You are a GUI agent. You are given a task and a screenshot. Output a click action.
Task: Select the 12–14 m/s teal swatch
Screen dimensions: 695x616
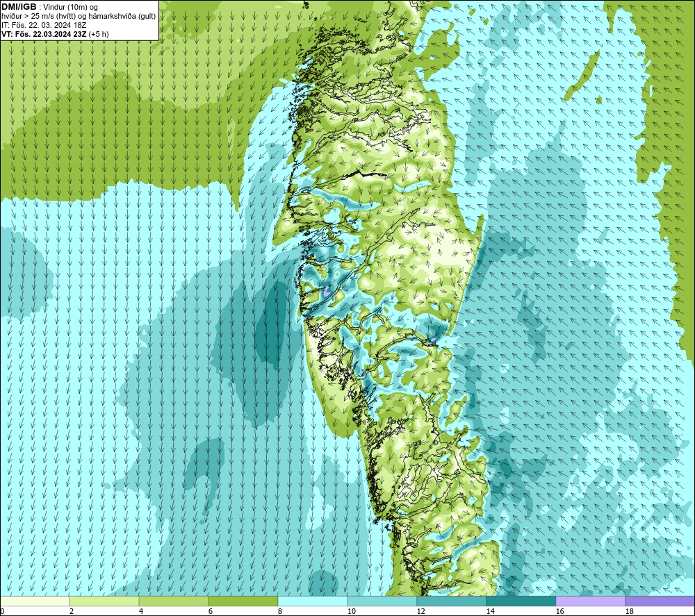click(451, 601)
